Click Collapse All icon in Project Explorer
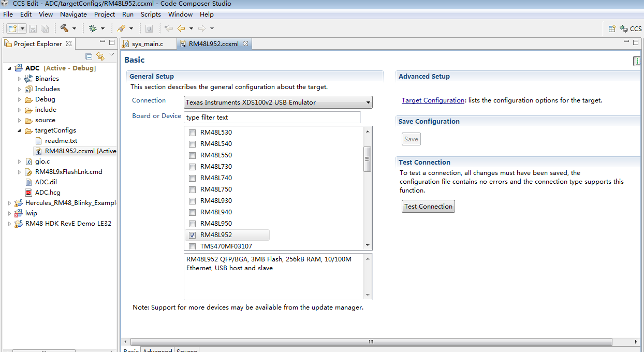Image resolution: width=644 pixels, height=352 pixels. click(89, 56)
